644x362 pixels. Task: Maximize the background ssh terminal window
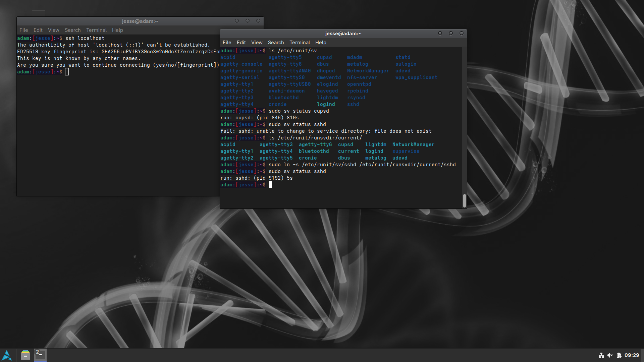point(248,21)
